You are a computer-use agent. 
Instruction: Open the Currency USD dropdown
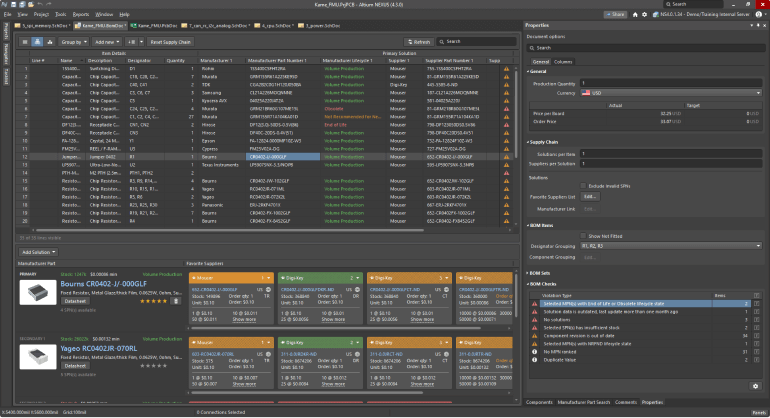tap(670, 91)
